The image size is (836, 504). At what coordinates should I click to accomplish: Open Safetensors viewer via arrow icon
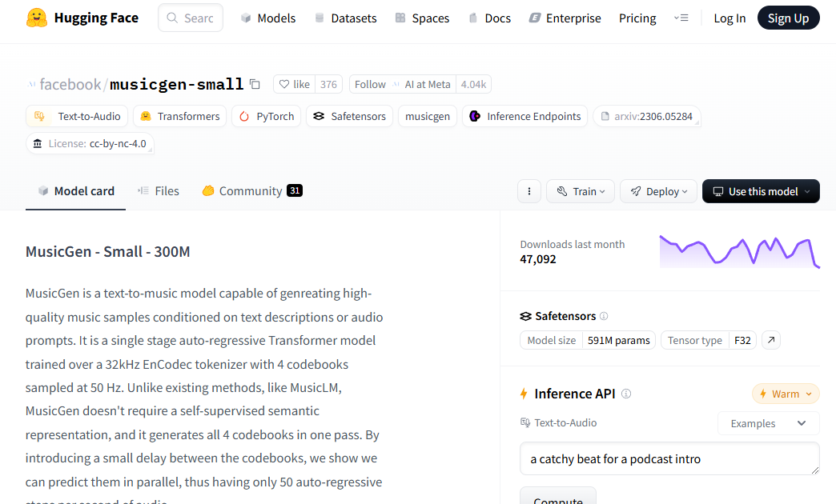(771, 340)
